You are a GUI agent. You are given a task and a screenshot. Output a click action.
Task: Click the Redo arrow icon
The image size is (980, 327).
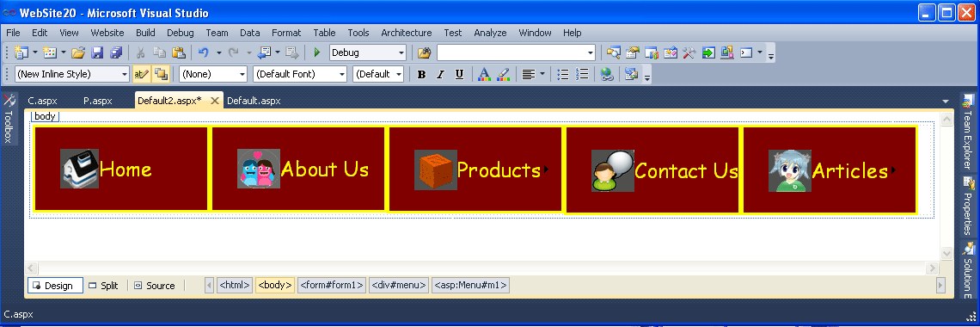click(234, 52)
